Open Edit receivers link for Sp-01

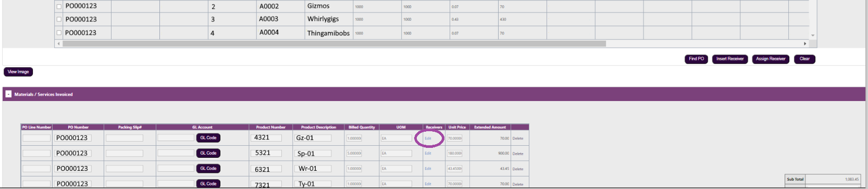tap(428, 154)
